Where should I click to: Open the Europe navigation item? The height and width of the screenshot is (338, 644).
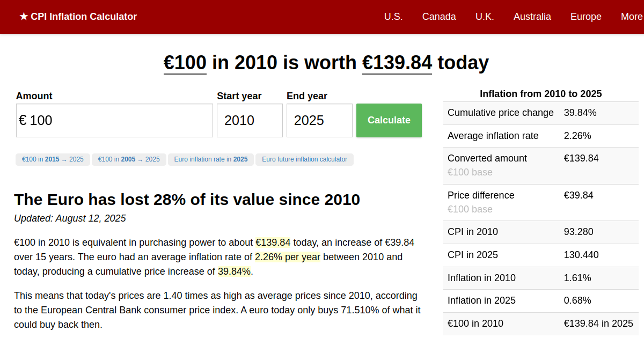pos(586,17)
